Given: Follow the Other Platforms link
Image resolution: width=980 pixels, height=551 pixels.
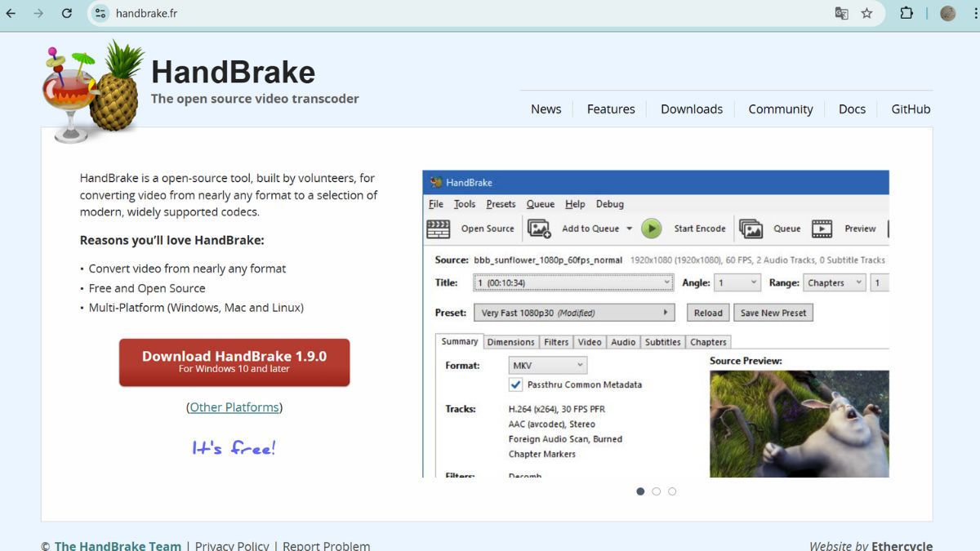Looking at the screenshot, I should point(234,407).
